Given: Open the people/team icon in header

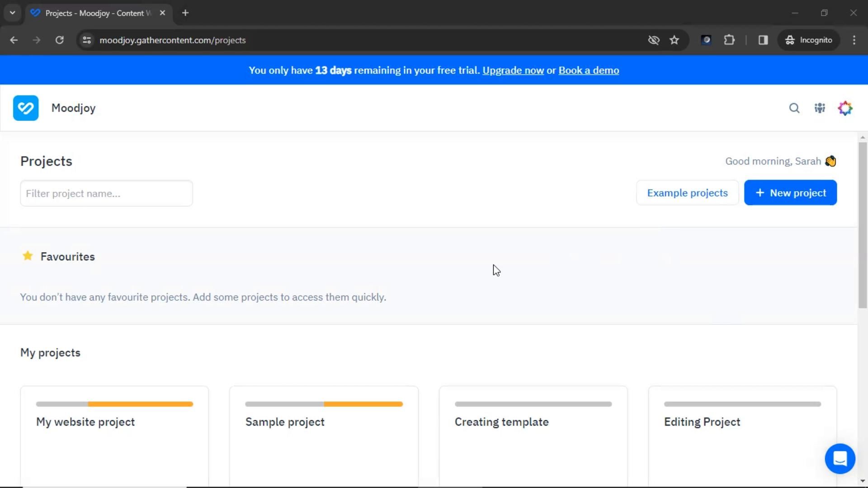Looking at the screenshot, I should pos(820,108).
